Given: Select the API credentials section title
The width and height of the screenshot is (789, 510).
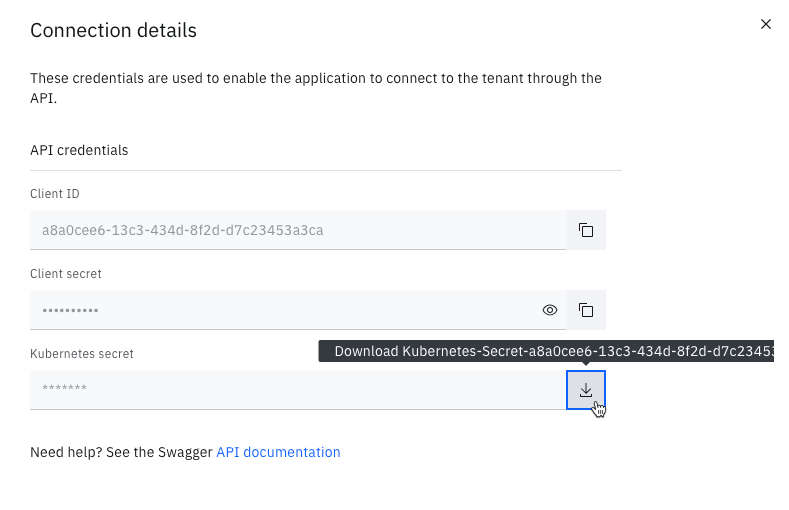Looking at the screenshot, I should pos(79,150).
